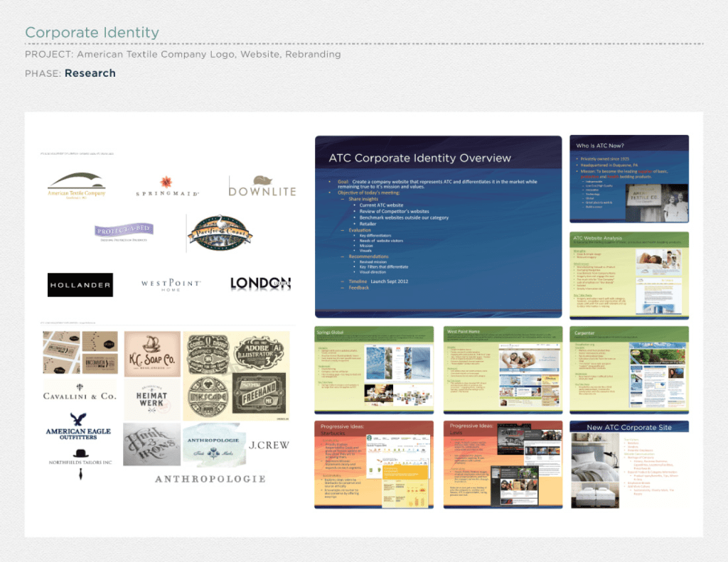Select the Springmaid flower logo
728x562 pixels.
click(167, 186)
